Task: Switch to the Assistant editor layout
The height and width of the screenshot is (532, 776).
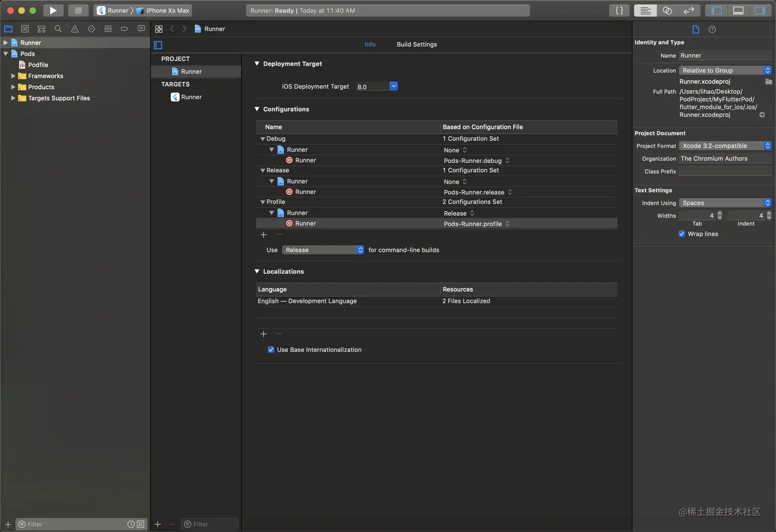Action: [667, 10]
